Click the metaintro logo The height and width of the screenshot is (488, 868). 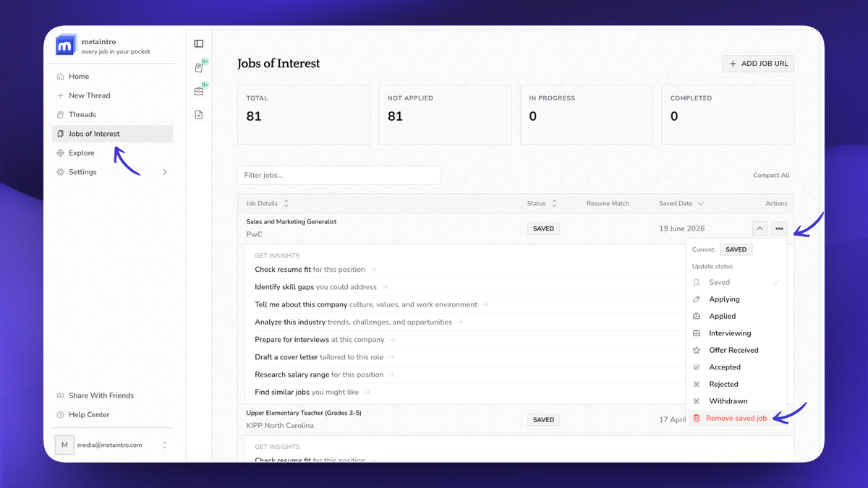66,45
